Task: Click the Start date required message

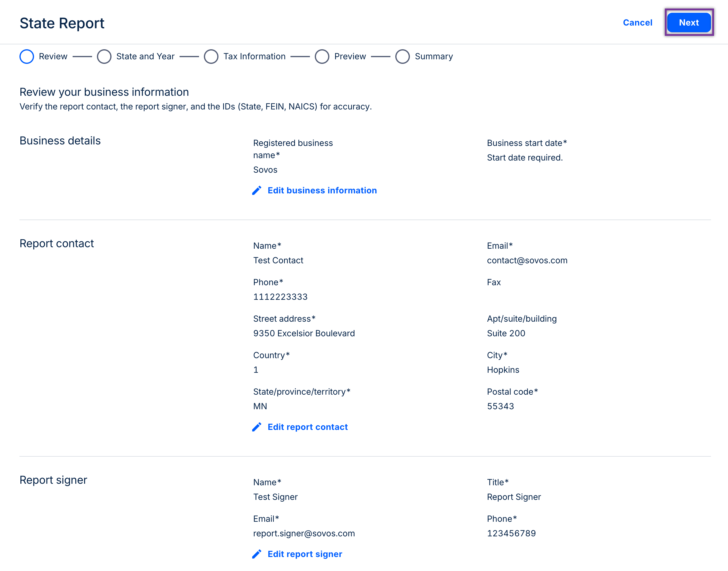Action: pyautogui.click(x=524, y=157)
